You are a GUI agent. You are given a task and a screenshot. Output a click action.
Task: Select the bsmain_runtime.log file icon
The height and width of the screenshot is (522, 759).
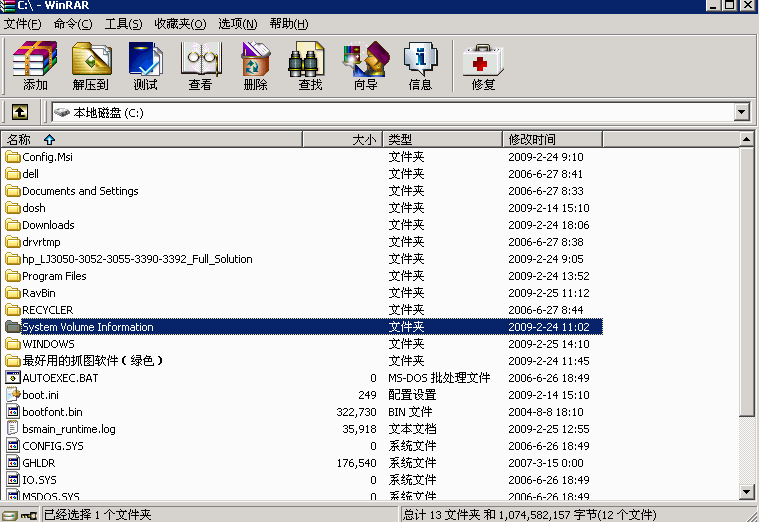click(13, 429)
